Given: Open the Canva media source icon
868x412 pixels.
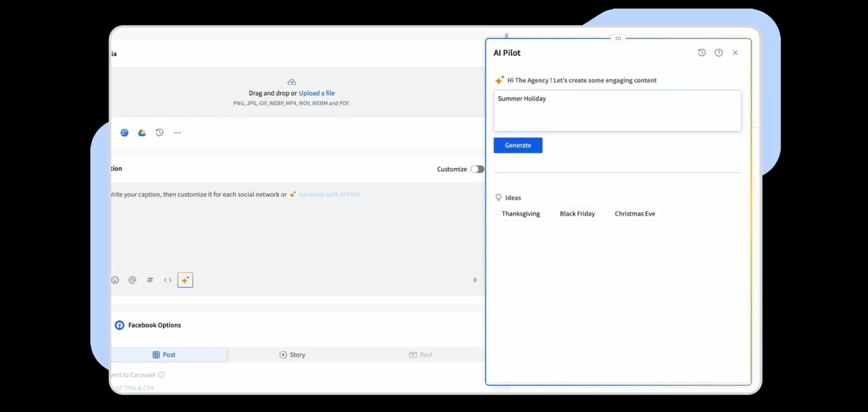Looking at the screenshot, I should coord(124,133).
